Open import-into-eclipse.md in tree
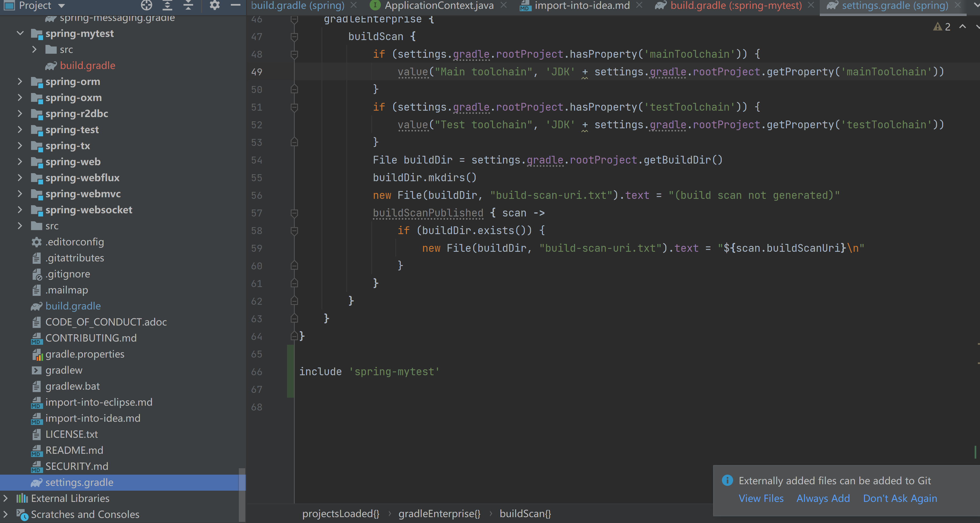Image resolution: width=980 pixels, height=523 pixels. tap(99, 402)
